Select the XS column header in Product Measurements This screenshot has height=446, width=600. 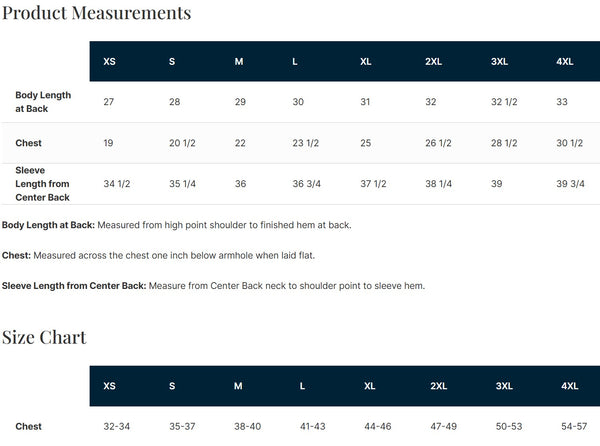pyautogui.click(x=109, y=61)
